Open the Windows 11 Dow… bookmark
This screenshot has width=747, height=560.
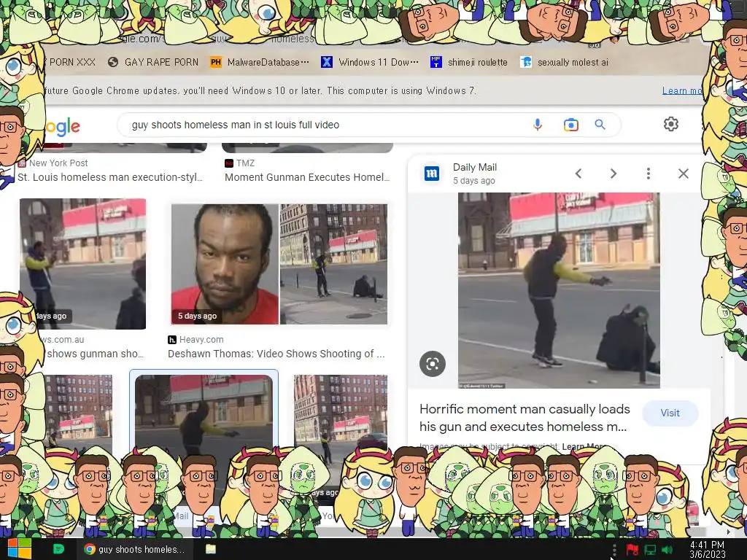click(x=370, y=62)
